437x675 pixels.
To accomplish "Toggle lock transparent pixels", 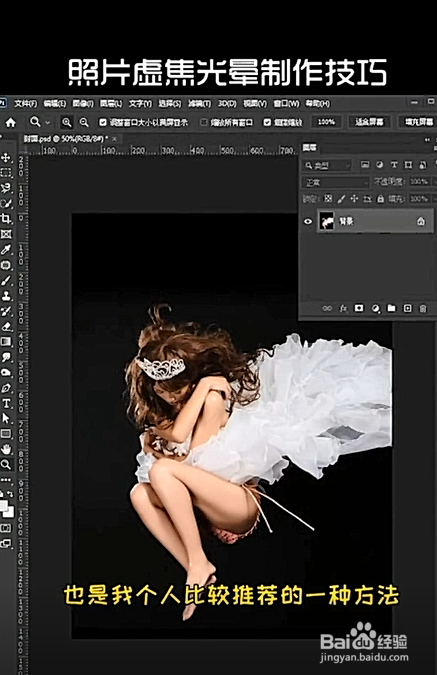I will coord(328,198).
